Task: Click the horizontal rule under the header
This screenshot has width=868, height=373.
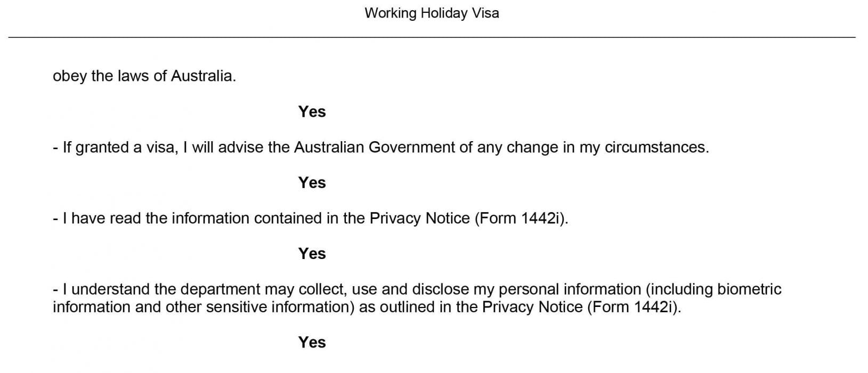Action: point(432,37)
